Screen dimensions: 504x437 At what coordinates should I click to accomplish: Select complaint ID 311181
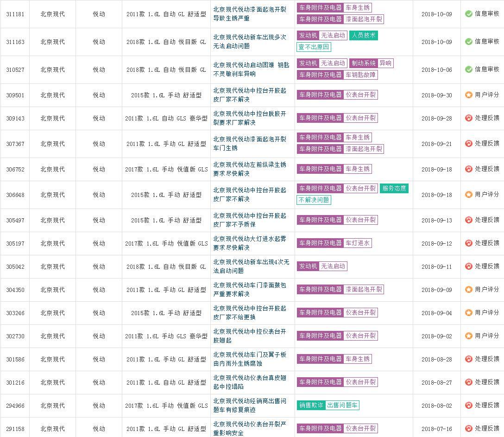coord(15,14)
